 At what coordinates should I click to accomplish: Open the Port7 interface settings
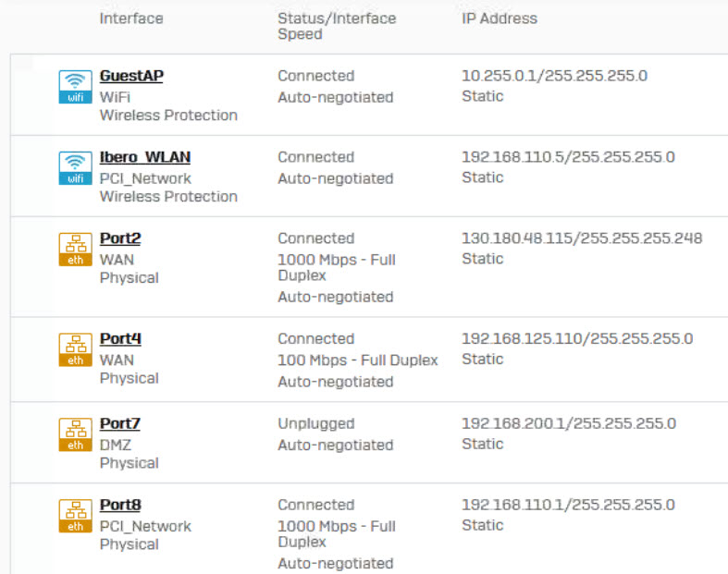click(x=119, y=423)
